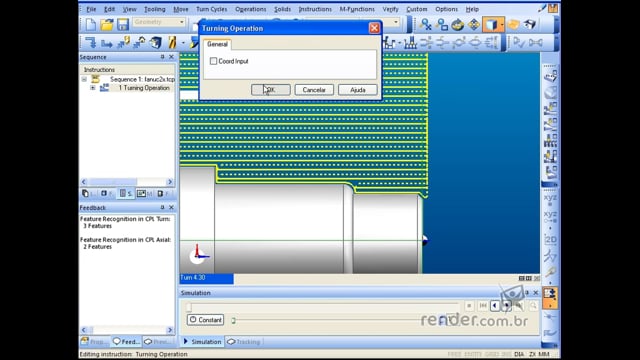Screen dimensions: 640x360
Task: Toggle the Constant speed button
Action: (x=205, y=320)
